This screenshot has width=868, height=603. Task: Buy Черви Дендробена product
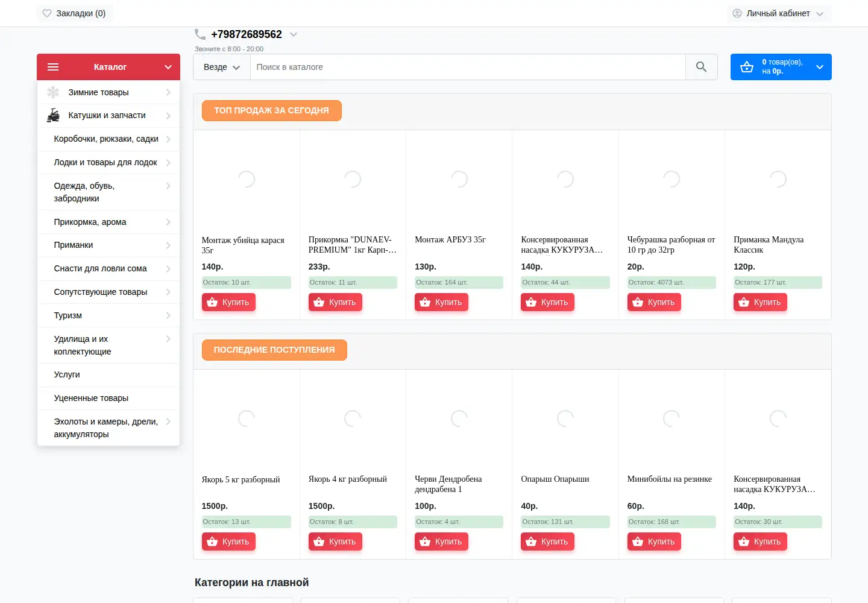[x=441, y=541]
